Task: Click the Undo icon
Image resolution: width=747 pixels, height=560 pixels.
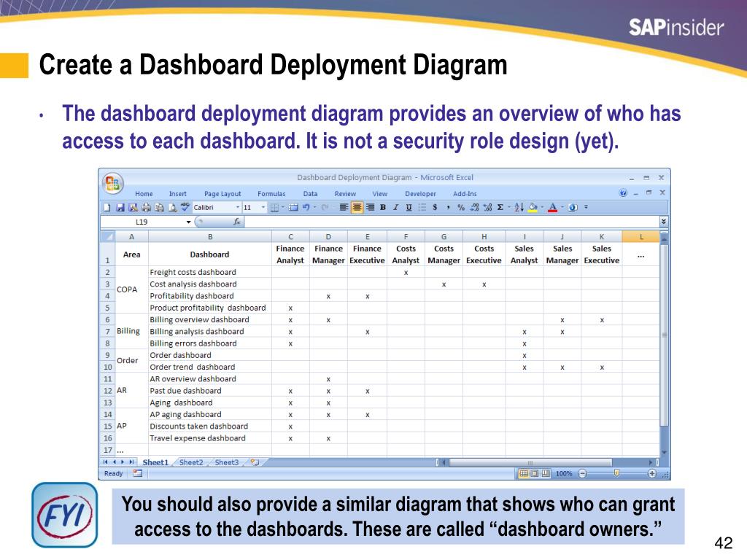Action: click(306, 207)
